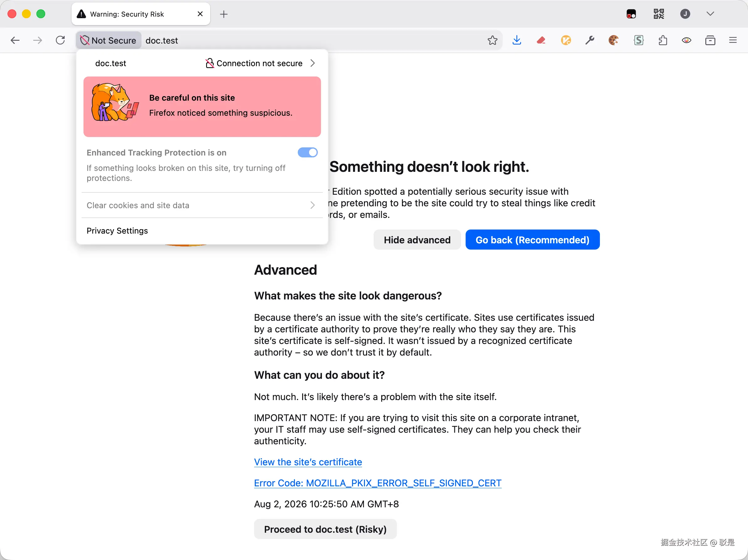748x560 pixels.
Task: Bookmark this page with the star icon
Action: 492,40
